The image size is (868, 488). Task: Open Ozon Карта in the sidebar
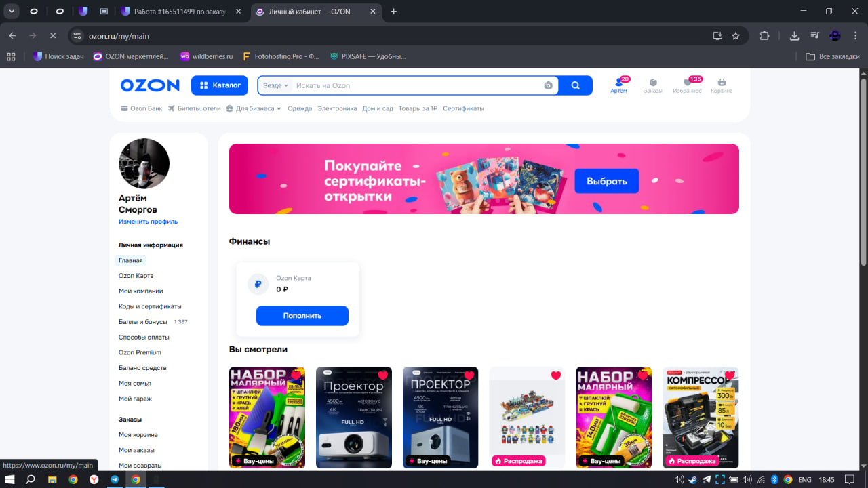pos(136,276)
